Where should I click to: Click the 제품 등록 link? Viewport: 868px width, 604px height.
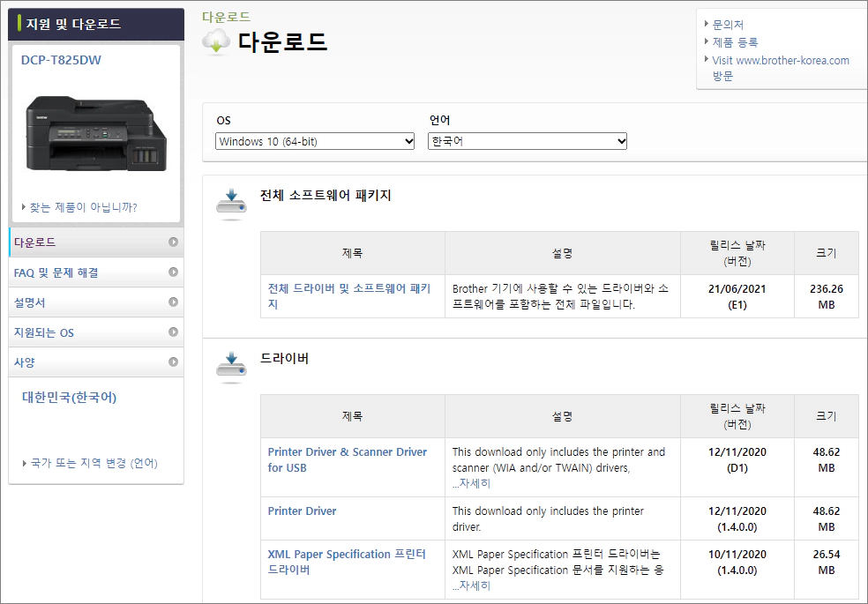point(735,42)
